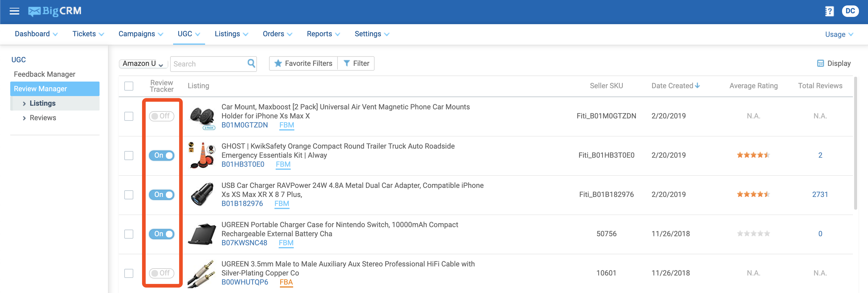Click the Favorite Filters star button
Screen dimensions: 868x293
(x=303, y=63)
